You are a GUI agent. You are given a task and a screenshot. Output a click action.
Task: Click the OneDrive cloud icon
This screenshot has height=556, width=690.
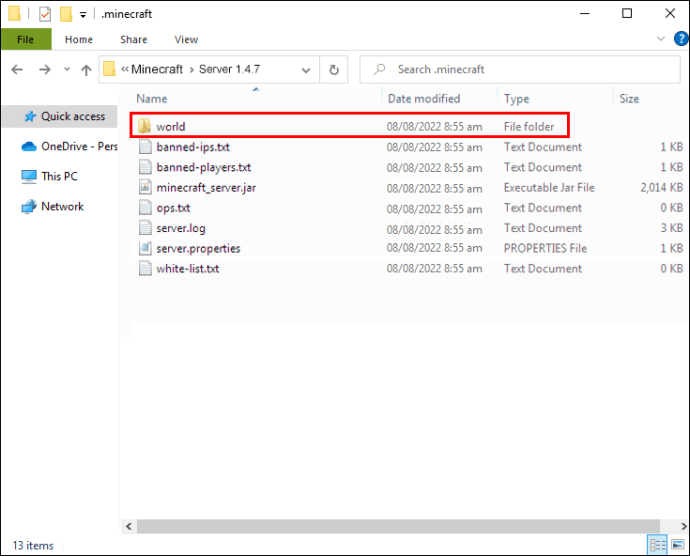pos(29,146)
